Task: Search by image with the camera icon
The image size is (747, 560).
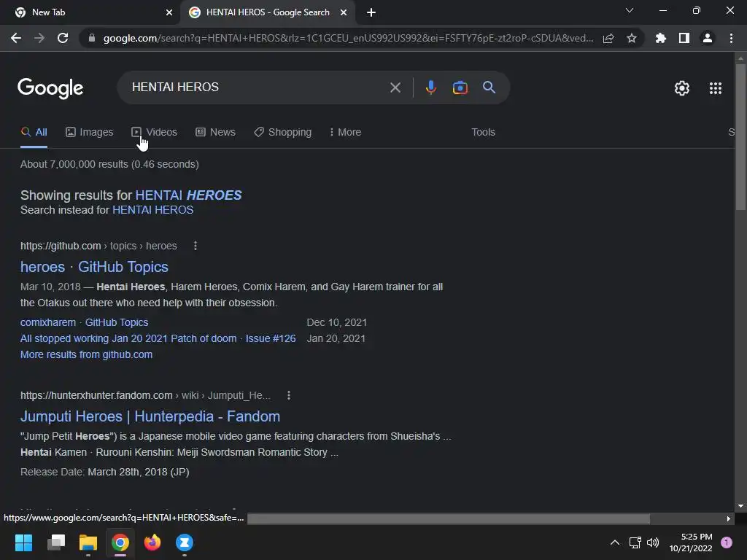Action: tap(460, 87)
